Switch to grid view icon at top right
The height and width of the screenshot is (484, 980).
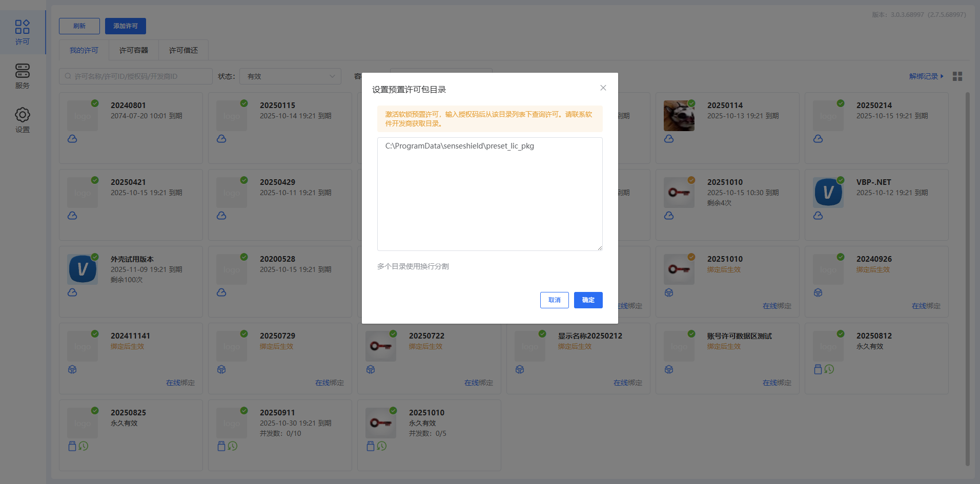coord(957,76)
